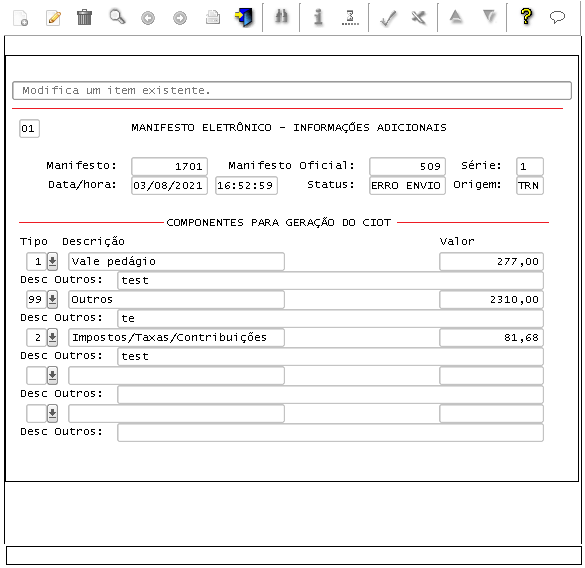Click the trash can delete icon

pos(84,18)
